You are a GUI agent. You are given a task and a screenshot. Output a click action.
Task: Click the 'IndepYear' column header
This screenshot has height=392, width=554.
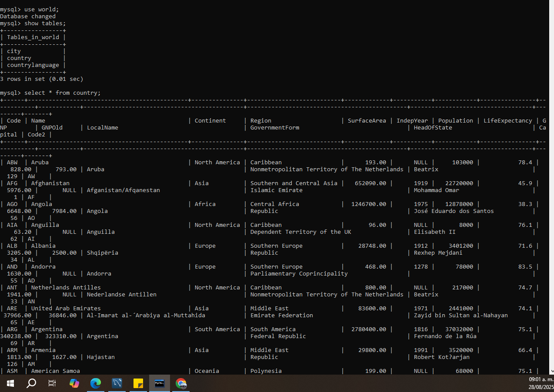coord(412,121)
